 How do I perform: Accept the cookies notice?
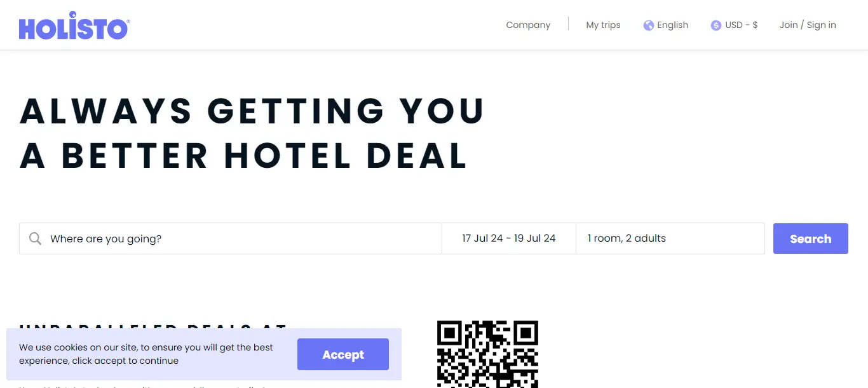click(x=342, y=354)
